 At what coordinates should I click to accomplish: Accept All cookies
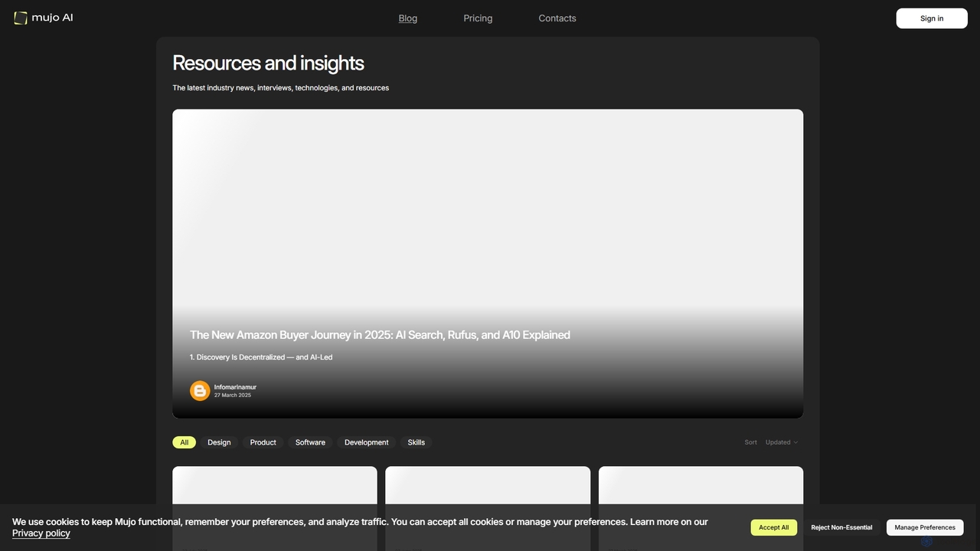[774, 527]
